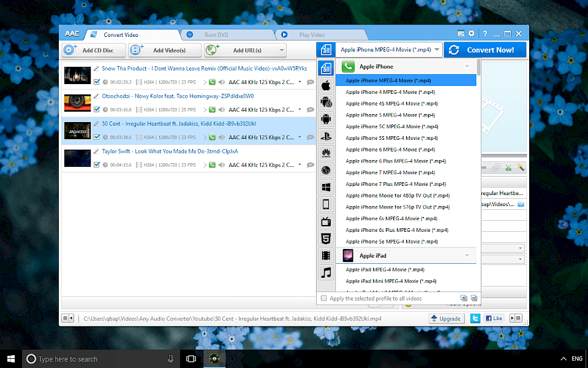Select the Samsung Android category icon
The image size is (588, 368).
tap(325, 102)
